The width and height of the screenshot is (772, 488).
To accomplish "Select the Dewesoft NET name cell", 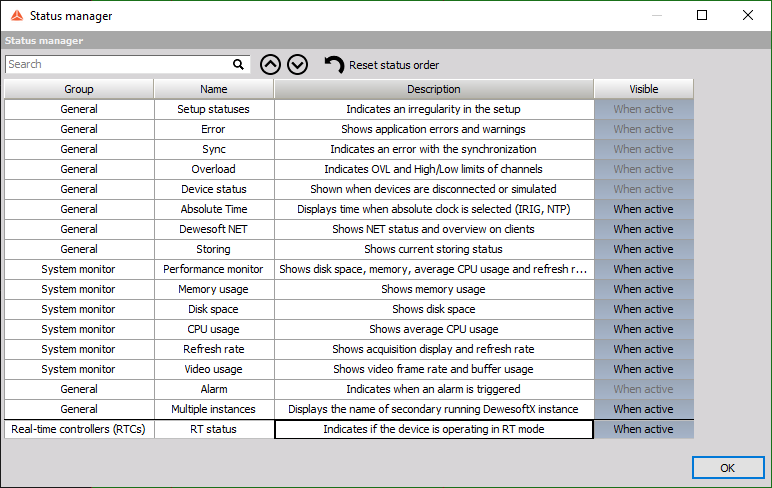I will click(x=214, y=229).
